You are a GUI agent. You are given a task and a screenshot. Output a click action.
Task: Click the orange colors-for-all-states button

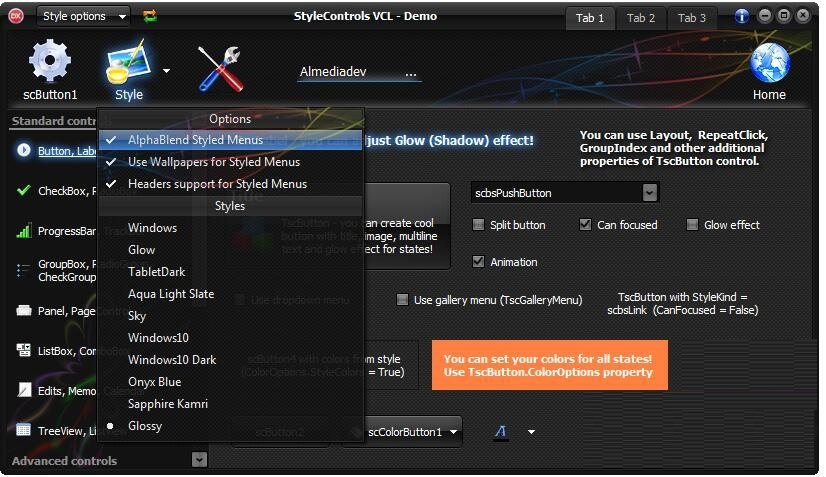549,365
